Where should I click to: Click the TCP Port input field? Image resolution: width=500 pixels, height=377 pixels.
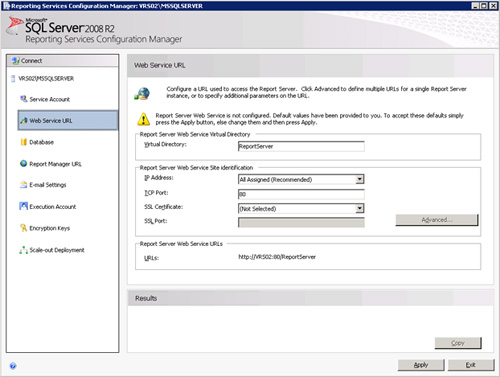pos(301,194)
